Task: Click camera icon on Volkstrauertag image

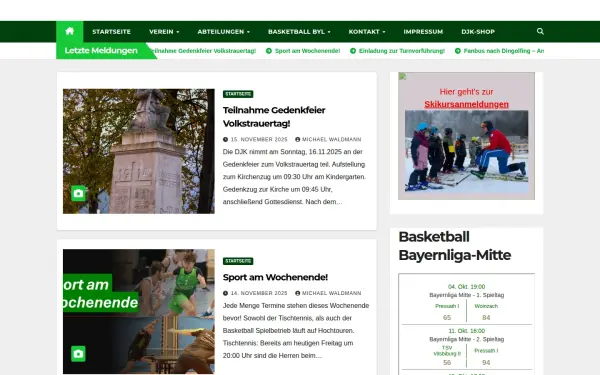Action: tap(78, 193)
